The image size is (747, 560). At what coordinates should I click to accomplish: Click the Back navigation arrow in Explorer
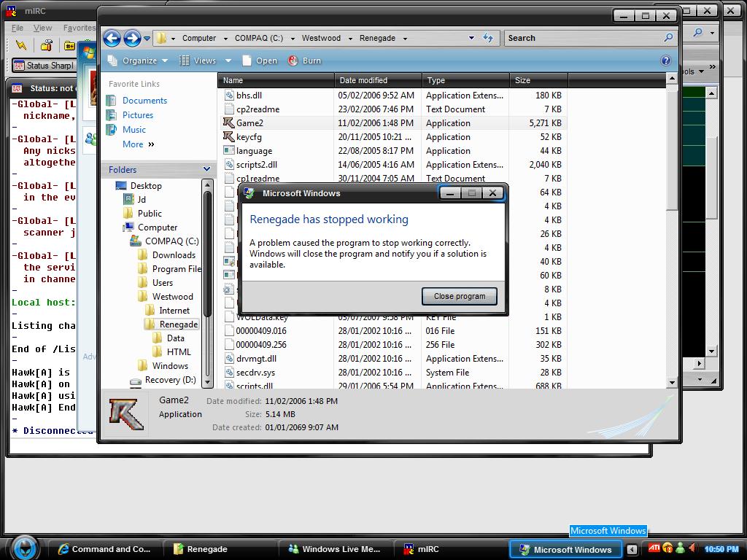click(112, 38)
